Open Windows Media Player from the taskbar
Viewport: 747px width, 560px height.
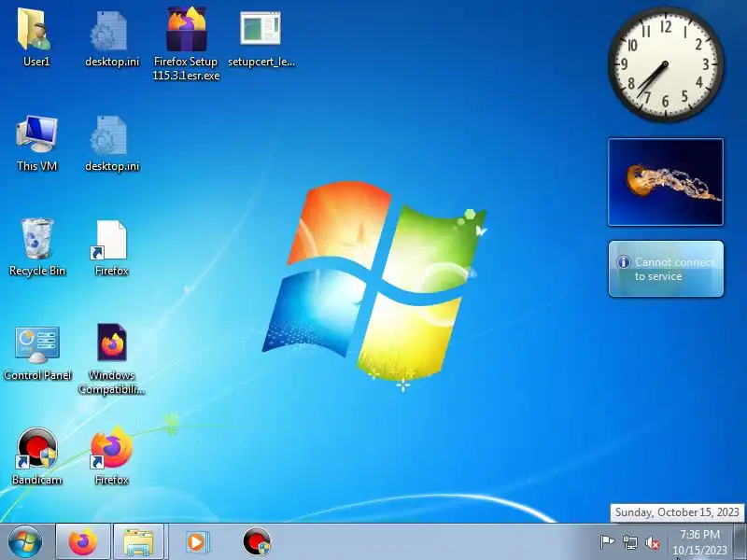pyautogui.click(x=196, y=542)
